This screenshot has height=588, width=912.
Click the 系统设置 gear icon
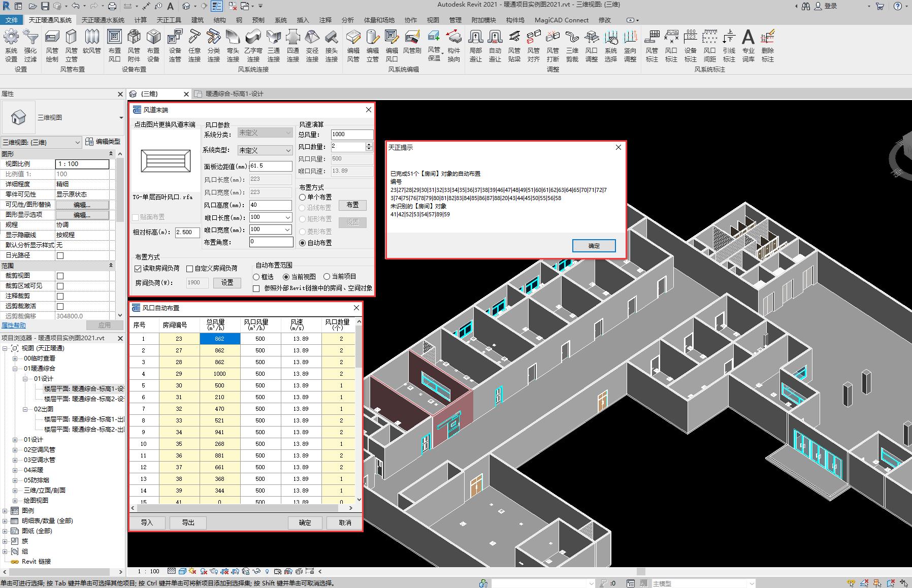tap(11, 38)
